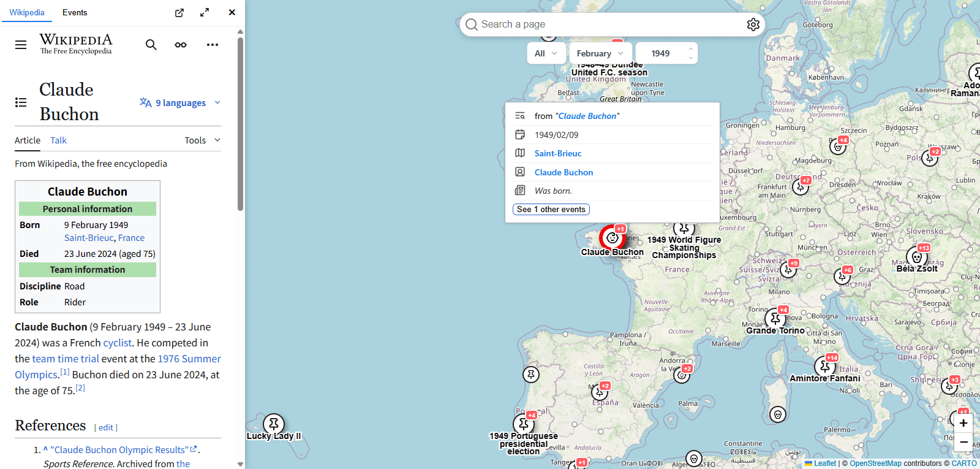Expand the 9 languages dropdown
Viewport: 980px width, 469px height.
click(180, 103)
